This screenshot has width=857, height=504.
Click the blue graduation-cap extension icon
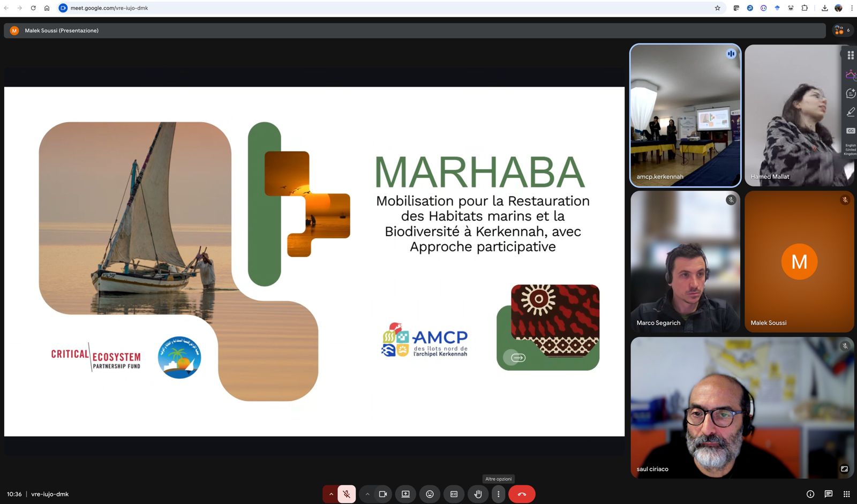tap(777, 8)
